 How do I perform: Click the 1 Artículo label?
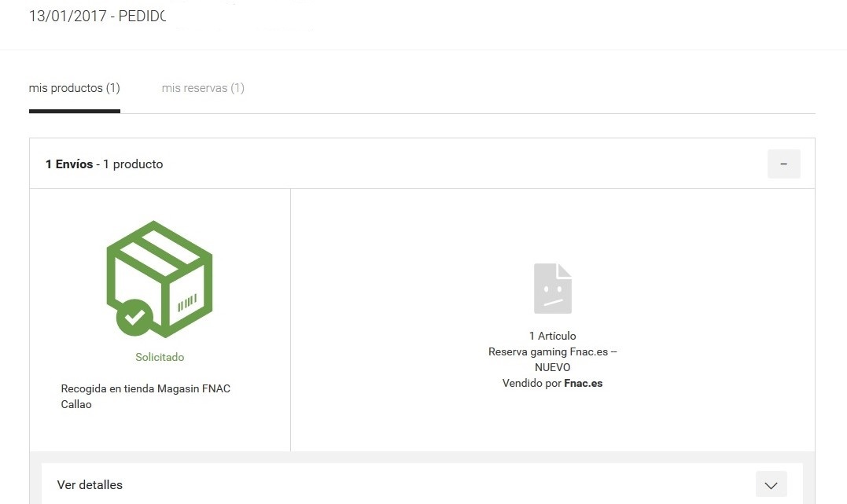click(553, 336)
